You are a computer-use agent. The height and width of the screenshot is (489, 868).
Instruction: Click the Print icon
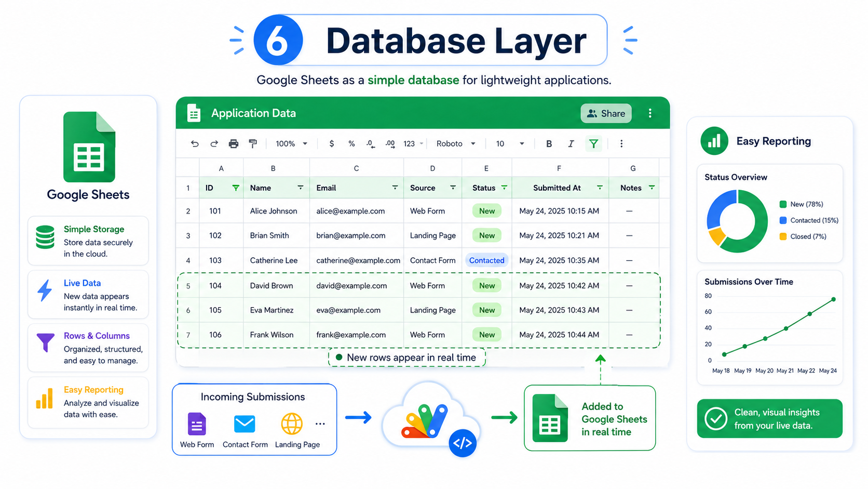pyautogui.click(x=234, y=144)
